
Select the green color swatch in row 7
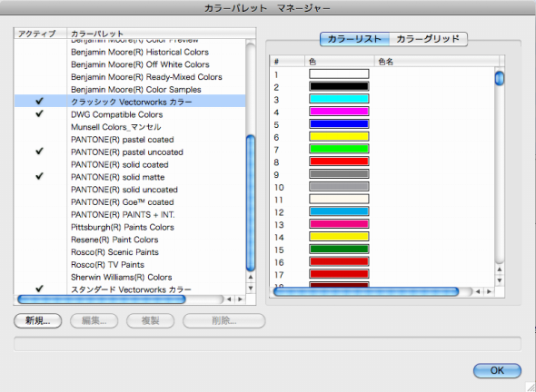339,149
